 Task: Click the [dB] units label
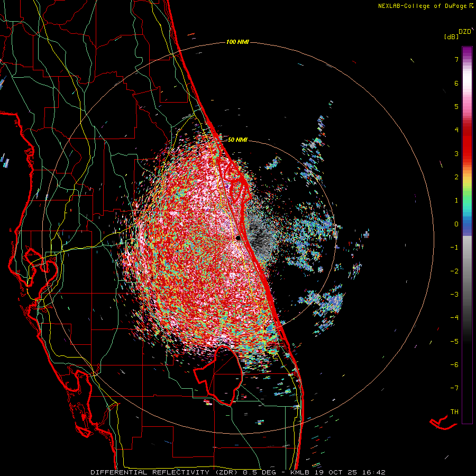(x=451, y=36)
